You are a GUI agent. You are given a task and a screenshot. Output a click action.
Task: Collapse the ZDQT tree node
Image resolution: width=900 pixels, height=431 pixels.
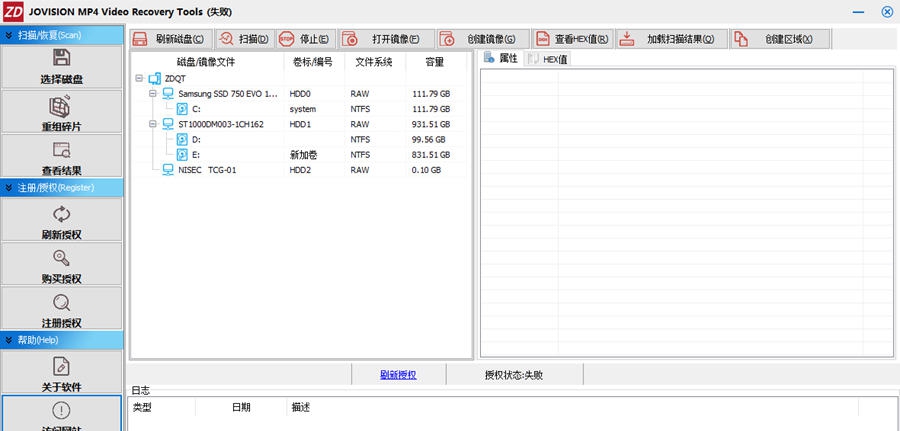click(139, 78)
